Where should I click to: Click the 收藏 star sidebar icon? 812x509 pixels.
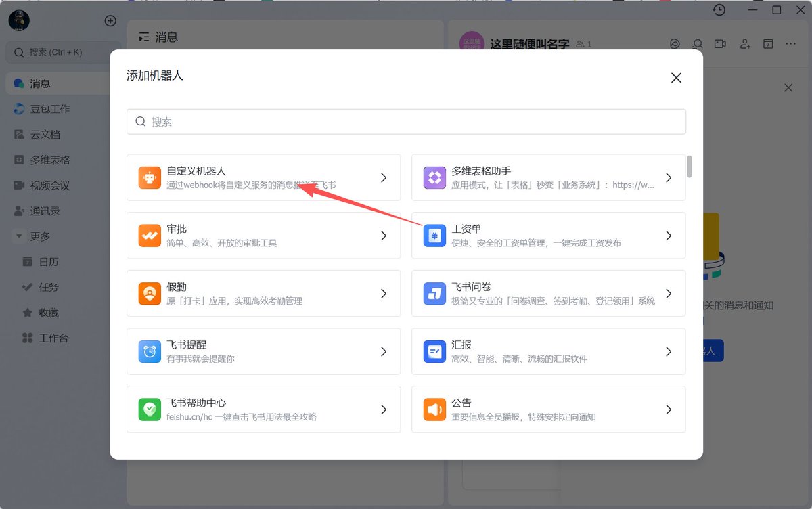(x=28, y=313)
